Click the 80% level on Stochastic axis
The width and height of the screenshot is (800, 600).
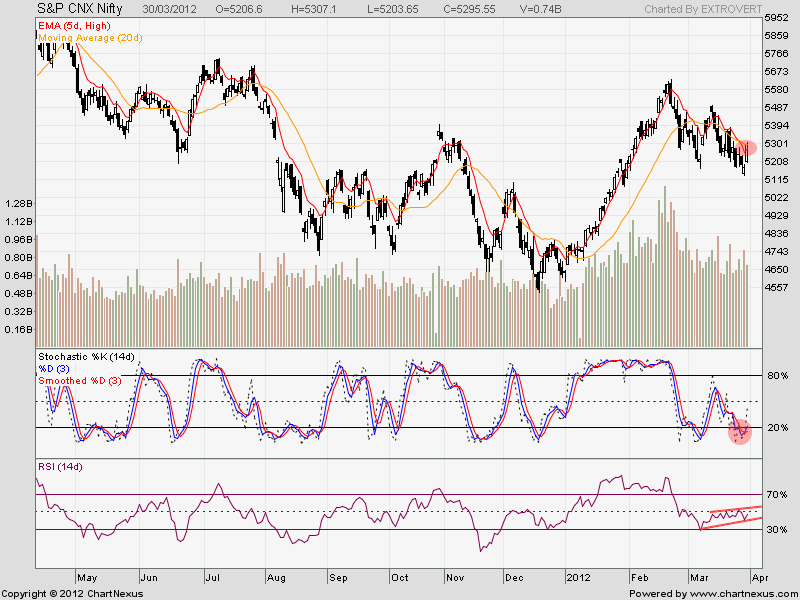pyautogui.click(x=775, y=376)
